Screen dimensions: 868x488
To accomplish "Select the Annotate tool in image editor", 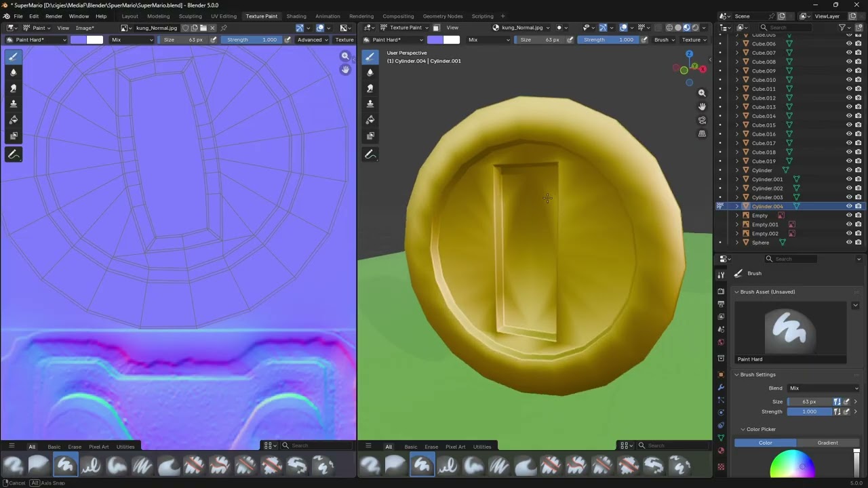I will 14,155.
